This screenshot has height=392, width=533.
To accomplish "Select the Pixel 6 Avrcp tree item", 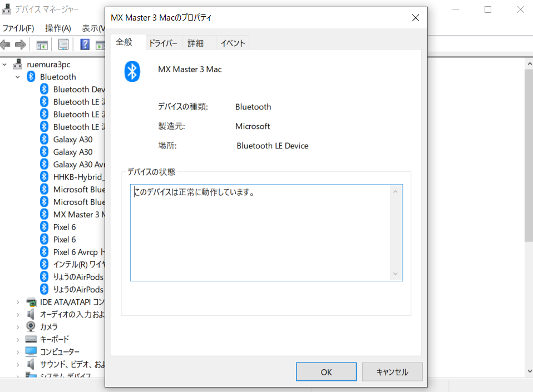I will pyautogui.click(x=79, y=252).
